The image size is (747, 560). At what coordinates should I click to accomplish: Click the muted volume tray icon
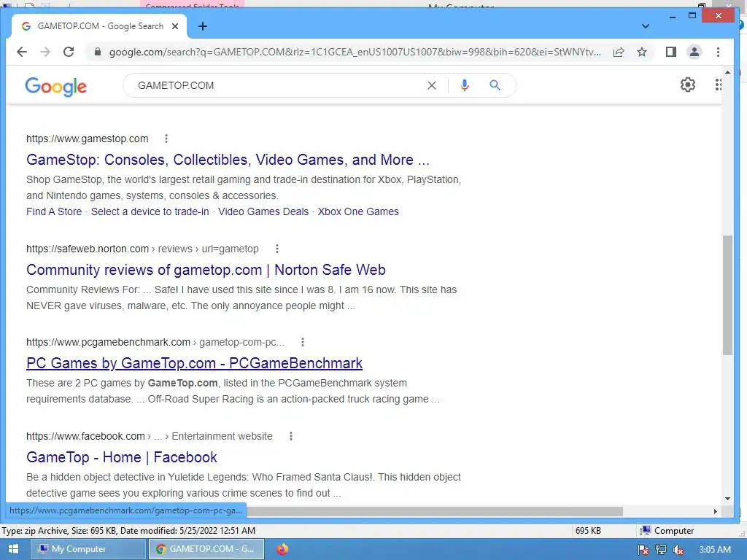[678, 550]
